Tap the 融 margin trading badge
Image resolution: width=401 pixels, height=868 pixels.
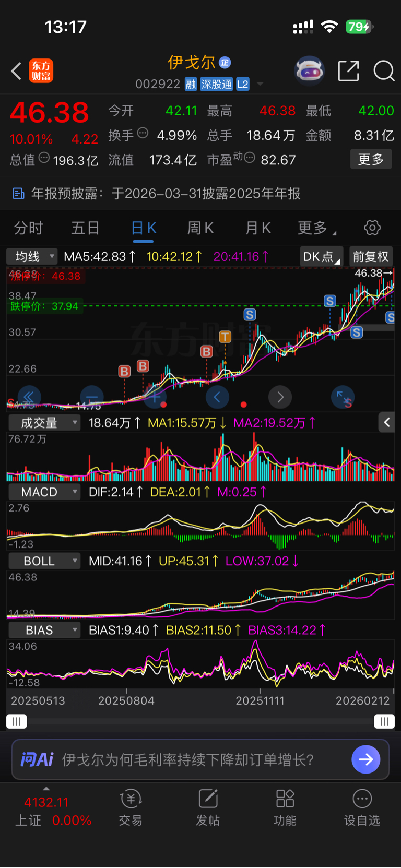pyautogui.click(x=191, y=84)
